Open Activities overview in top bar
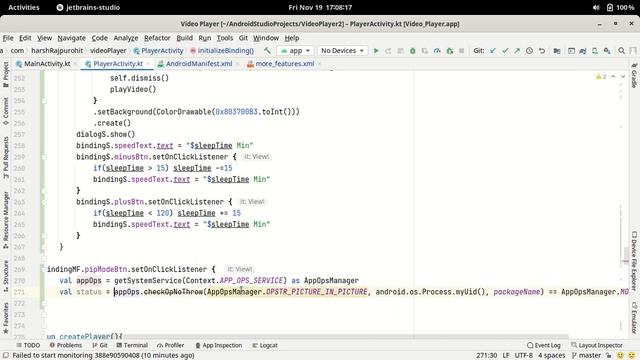 pos(24,7)
